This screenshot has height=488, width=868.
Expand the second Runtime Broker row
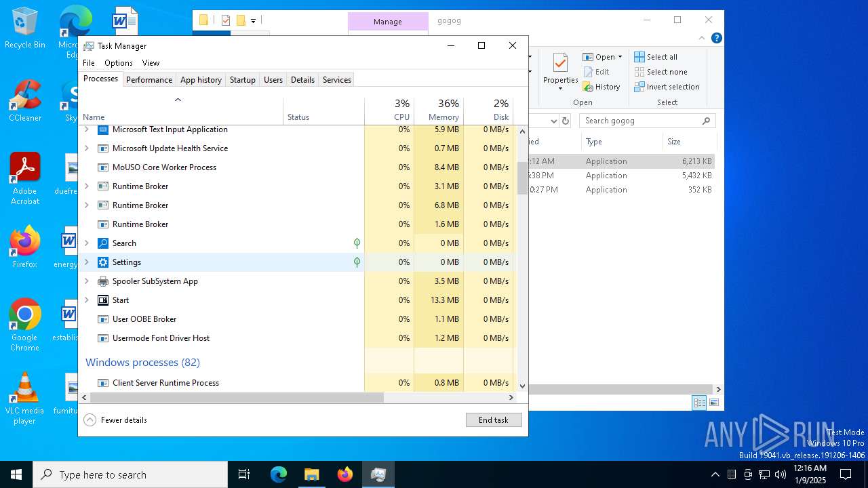pyautogui.click(x=86, y=205)
